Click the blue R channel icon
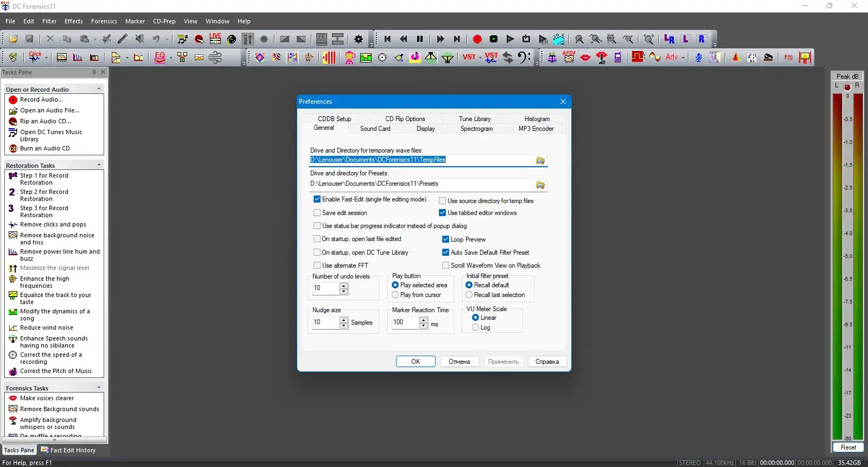Screen dimensions: 868x467 702,39
